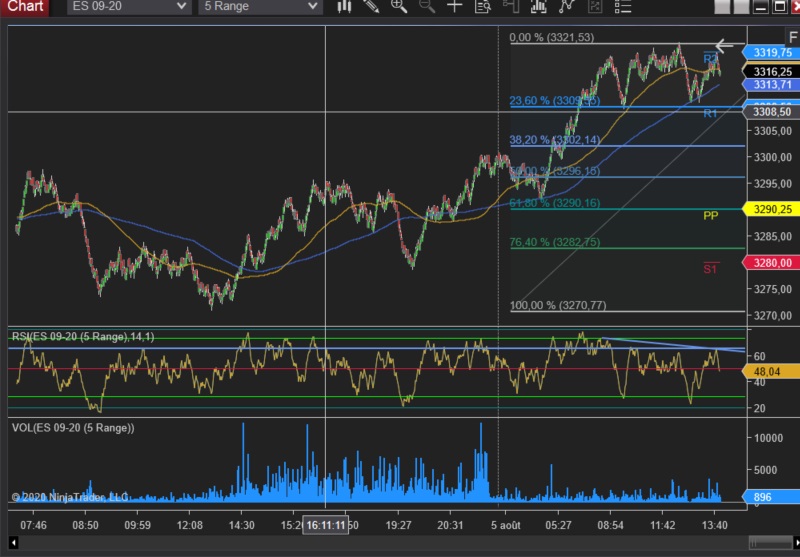The height and width of the screenshot is (557, 800).
Task: Click the VOL indicator label
Action: click(73, 428)
